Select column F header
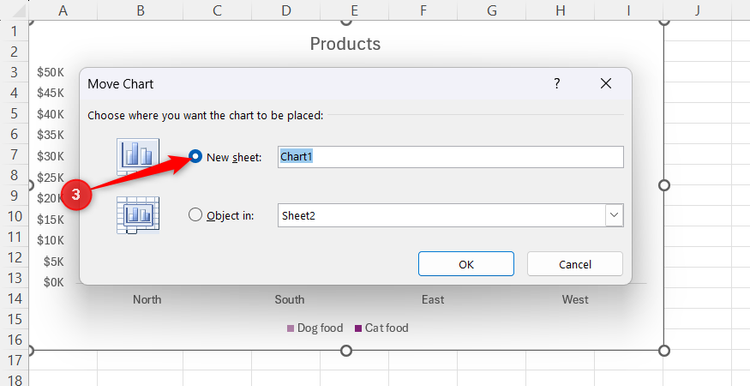750x386 pixels. coord(423,10)
